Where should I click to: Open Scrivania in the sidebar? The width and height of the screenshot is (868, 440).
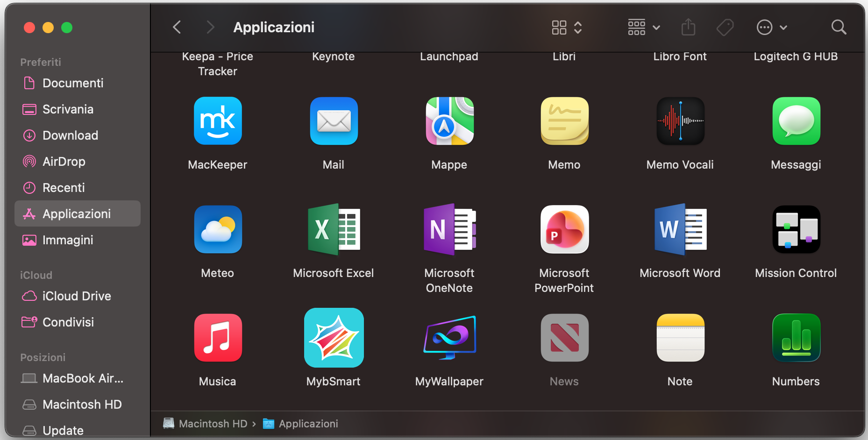[x=78, y=109]
